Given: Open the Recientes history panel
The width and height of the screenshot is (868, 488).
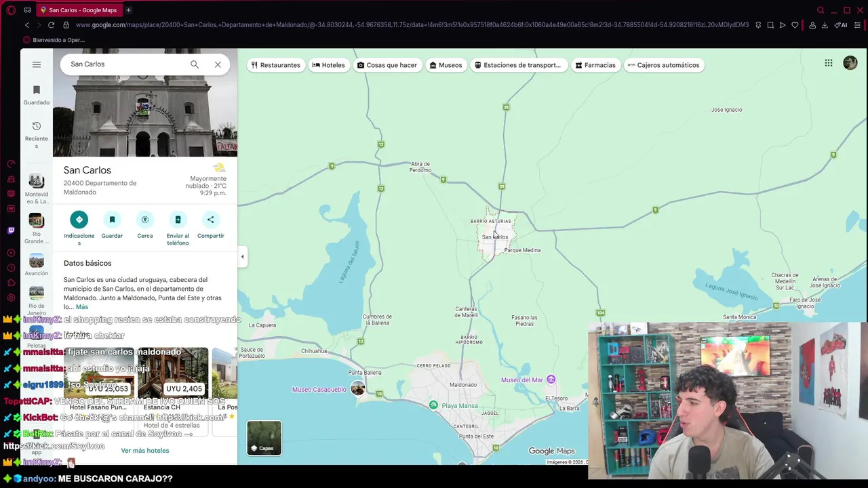Looking at the screenshot, I should click(37, 135).
